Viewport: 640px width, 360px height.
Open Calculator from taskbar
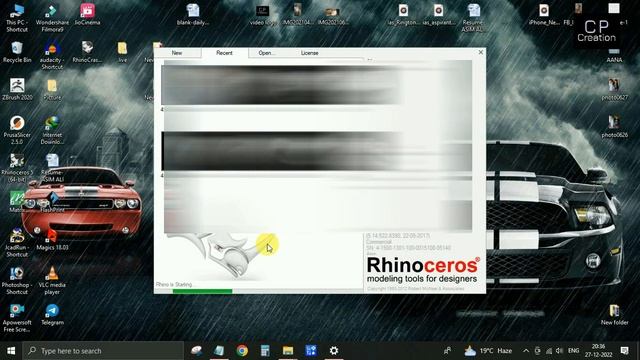pos(265,351)
